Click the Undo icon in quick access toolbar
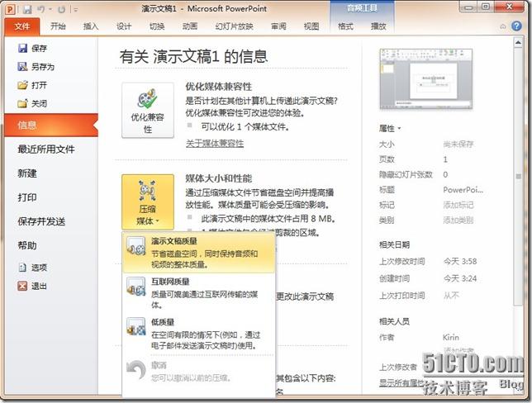The height and width of the screenshot is (403, 532). coord(41,9)
